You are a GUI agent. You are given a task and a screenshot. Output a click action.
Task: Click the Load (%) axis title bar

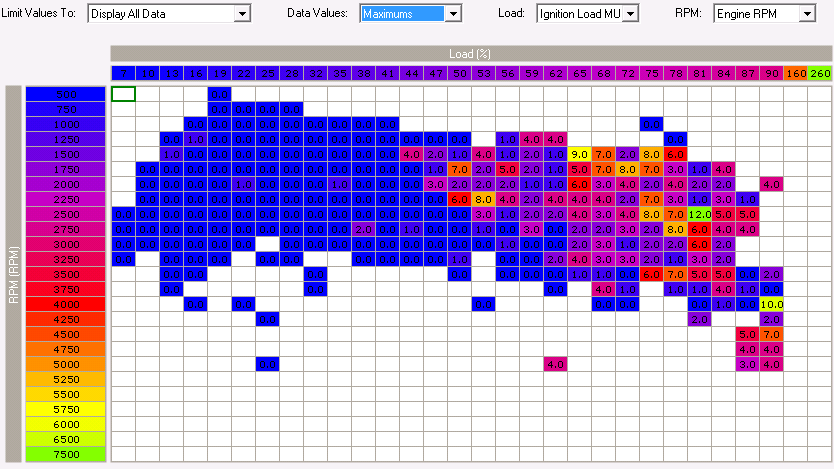point(470,53)
